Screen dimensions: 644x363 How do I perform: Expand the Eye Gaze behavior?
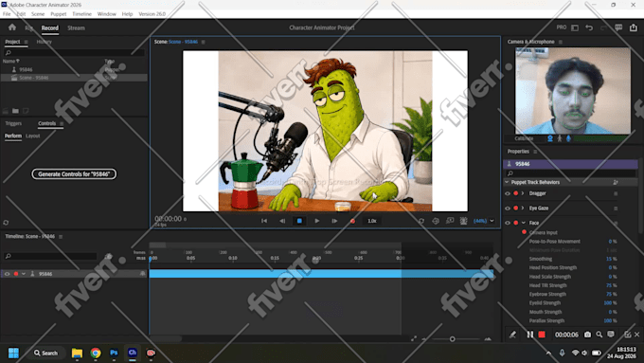pyautogui.click(x=523, y=208)
